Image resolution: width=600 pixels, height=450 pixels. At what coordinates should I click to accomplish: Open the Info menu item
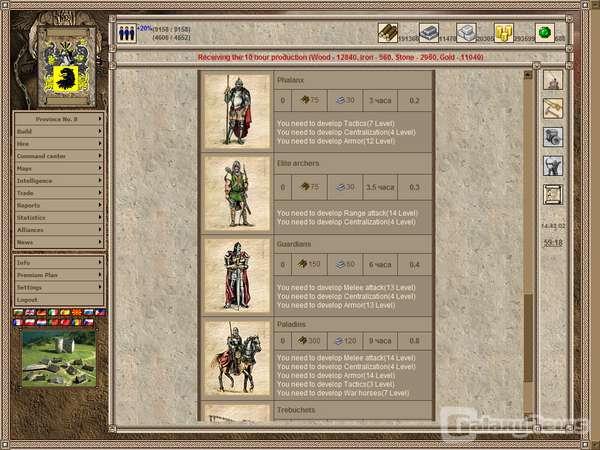(59, 262)
